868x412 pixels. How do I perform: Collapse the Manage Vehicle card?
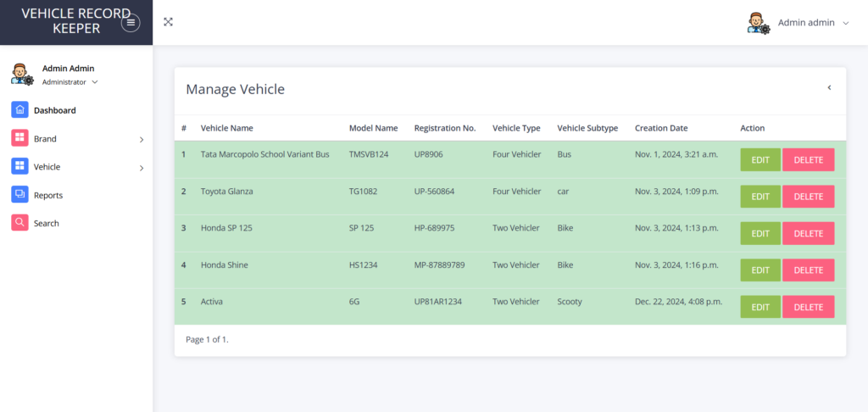click(829, 88)
